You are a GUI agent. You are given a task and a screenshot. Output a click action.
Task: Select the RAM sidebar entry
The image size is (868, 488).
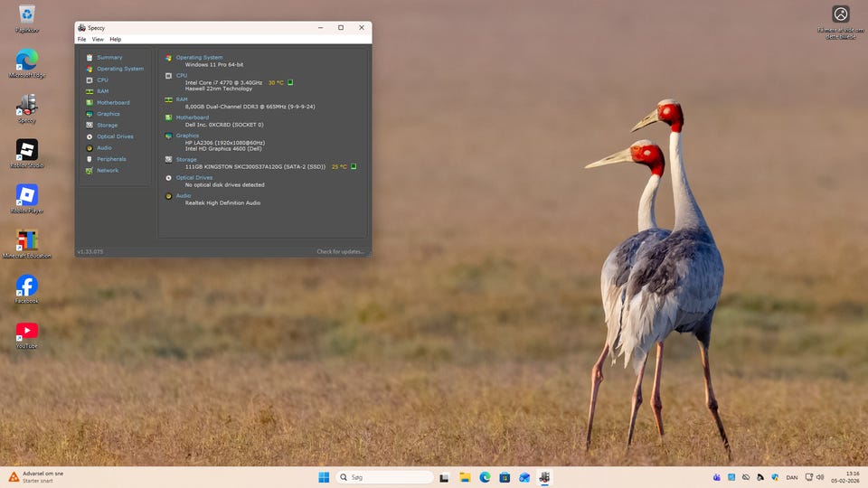(102, 91)
